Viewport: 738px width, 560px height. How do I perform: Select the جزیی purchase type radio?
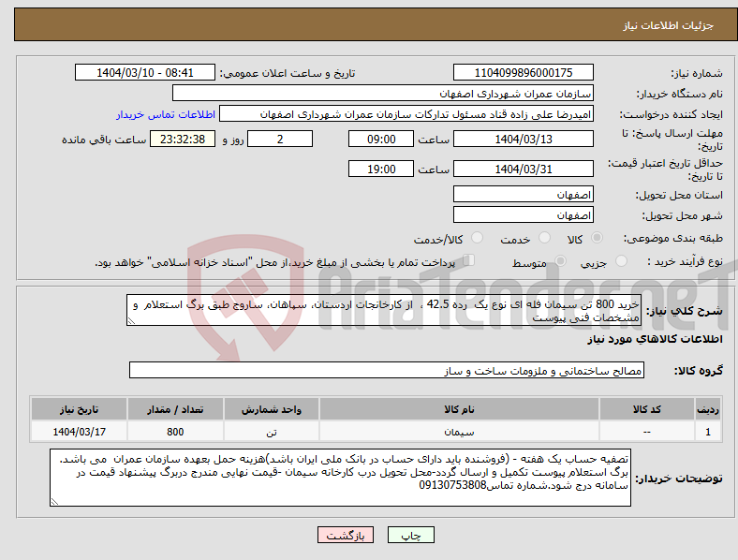[621, 261]
